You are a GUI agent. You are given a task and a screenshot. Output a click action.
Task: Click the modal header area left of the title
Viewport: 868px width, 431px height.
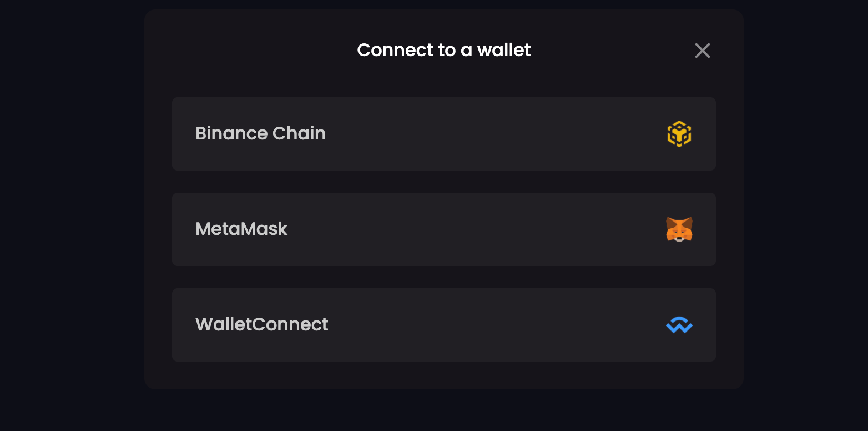point(250,50)
